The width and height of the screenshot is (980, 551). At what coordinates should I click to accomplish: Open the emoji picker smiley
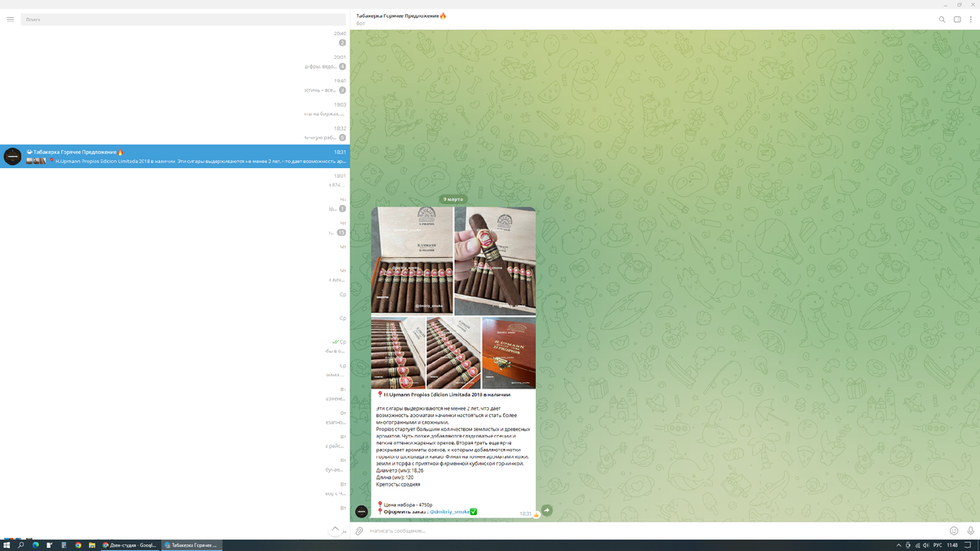pyautogui.click(x=953, y=531)
